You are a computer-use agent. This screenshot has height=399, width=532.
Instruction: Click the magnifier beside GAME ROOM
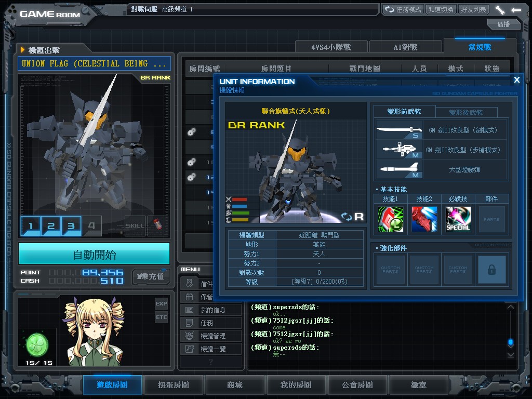click(x=86, y=11)
